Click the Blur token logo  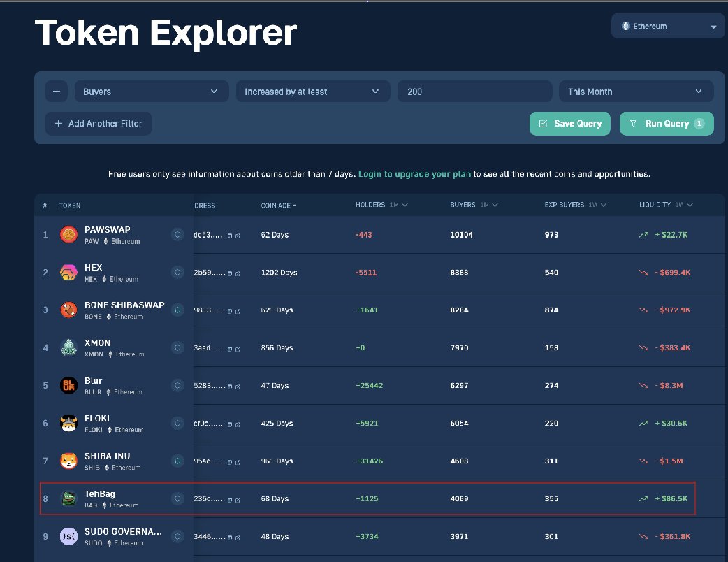coord(68,385)
